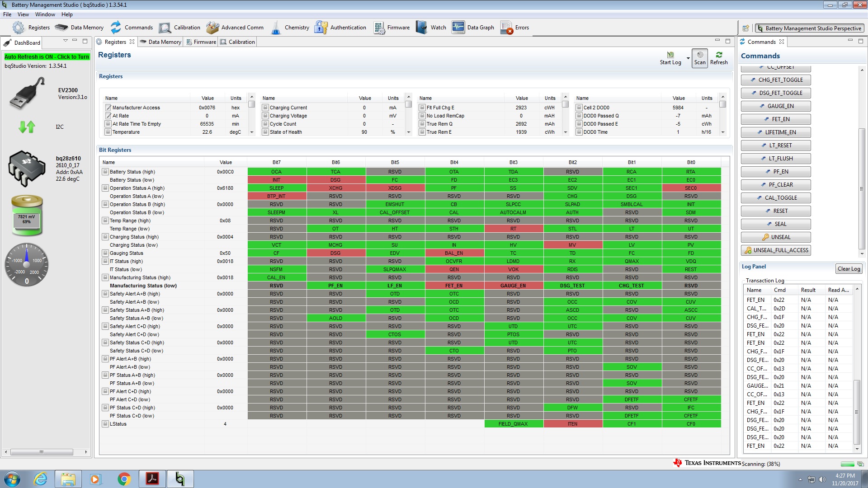Click the RESET command button
The width and height of the screenshot is (868, 488).
pos(776,211)
